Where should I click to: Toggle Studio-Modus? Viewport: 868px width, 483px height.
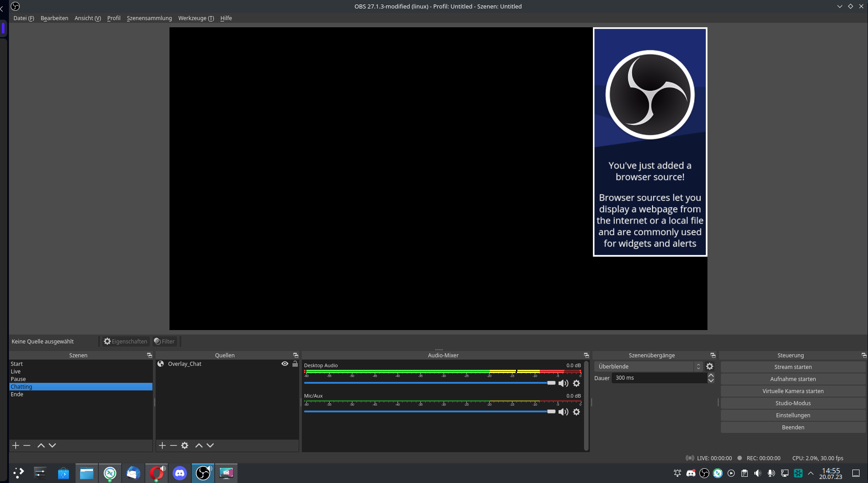[x=793, y=403]
